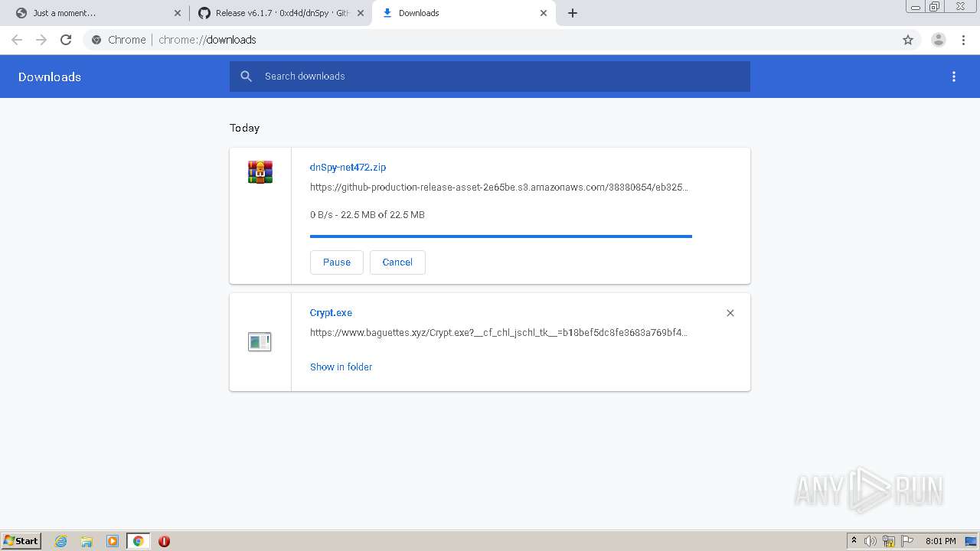The width and height of the screenshot is (980, 551).
Task: Click the red Opera taskbar icon
Action: click(164, 541)
